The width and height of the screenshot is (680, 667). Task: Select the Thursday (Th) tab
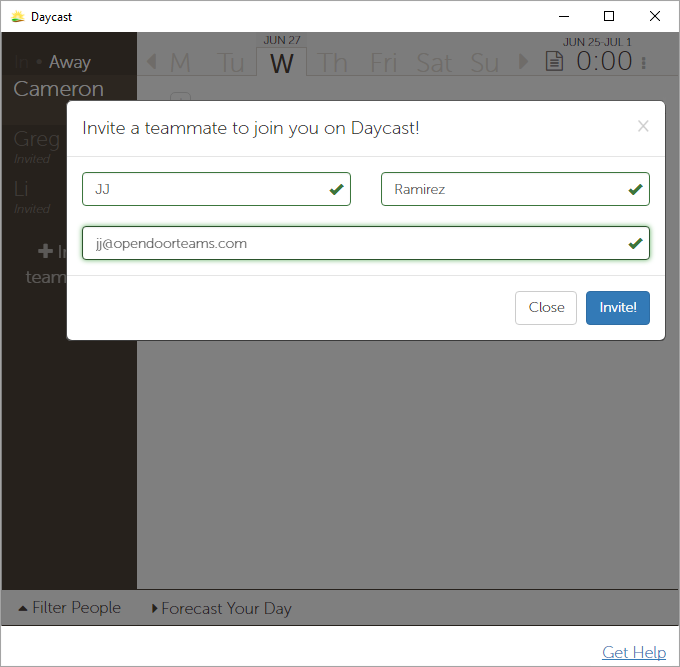tap(332, 63)
